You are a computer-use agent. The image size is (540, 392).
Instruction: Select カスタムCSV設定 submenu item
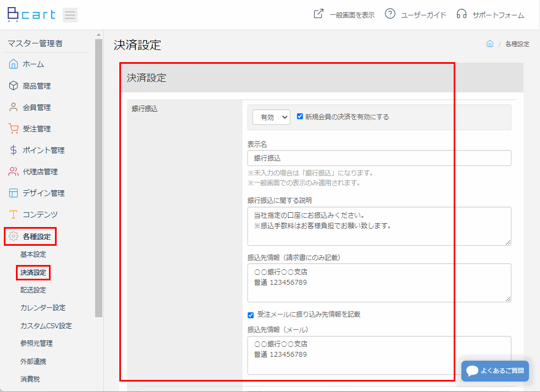[x=46, y=325]
